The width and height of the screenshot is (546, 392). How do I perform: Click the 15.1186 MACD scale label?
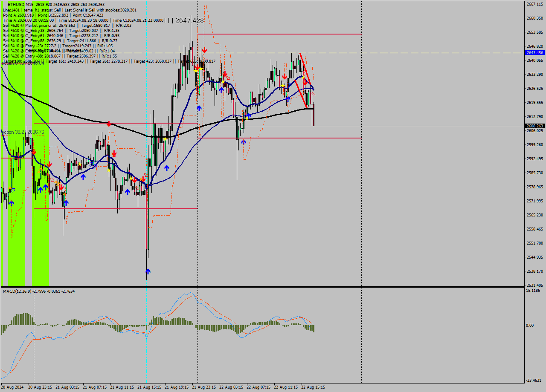pyautogui.click(x=533, y=291)
